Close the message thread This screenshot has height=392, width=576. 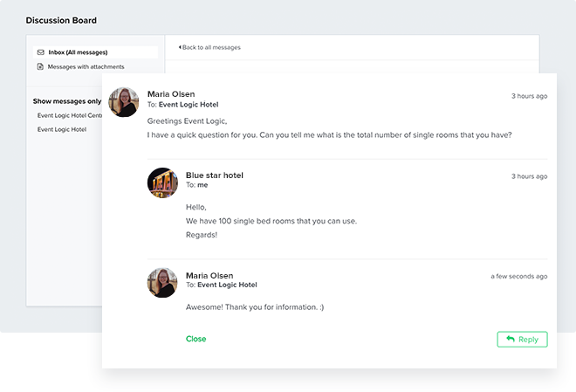(x=195, y=339)
